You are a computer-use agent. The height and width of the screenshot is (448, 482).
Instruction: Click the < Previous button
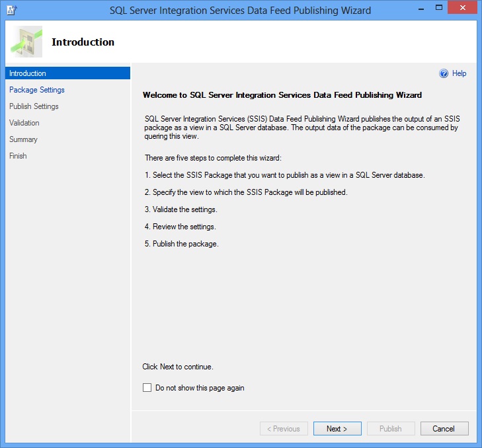(284, 429)
